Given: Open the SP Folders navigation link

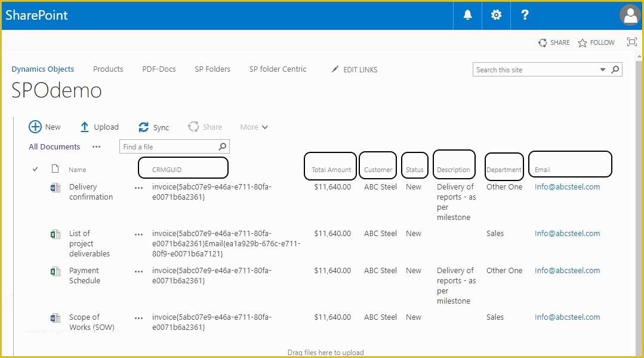Looking at the screenshot, I should point(212,69).
